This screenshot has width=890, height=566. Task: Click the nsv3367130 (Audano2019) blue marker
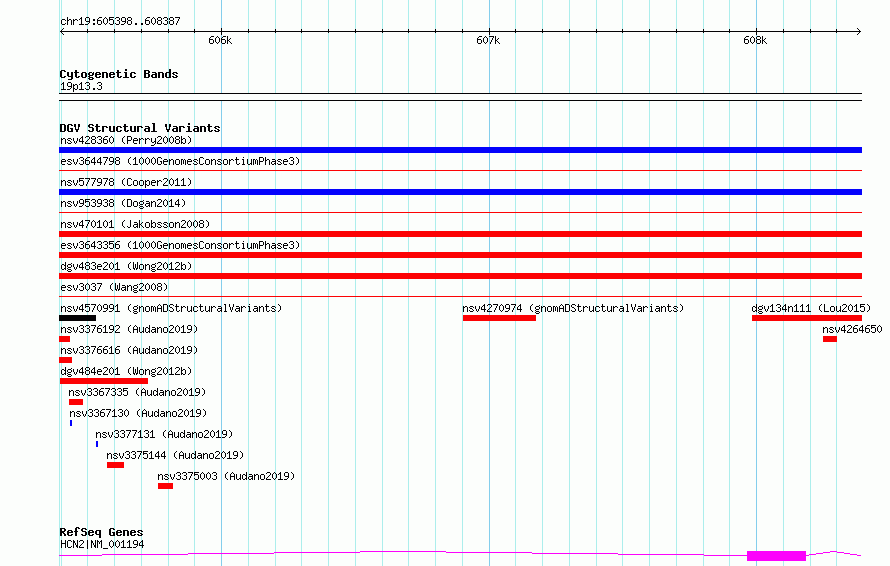(x=71, y=423)
